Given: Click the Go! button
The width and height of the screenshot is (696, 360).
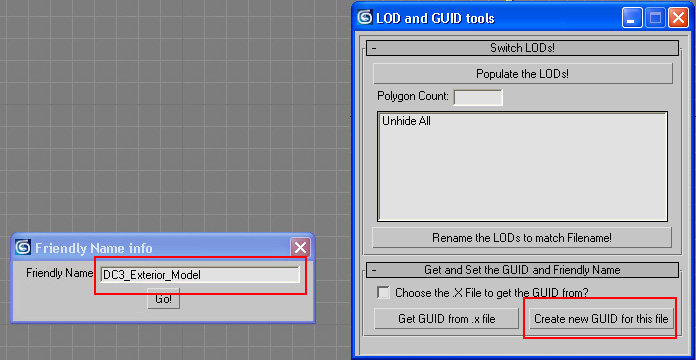Looking at the screenshot, I should (x=163, y=299).
